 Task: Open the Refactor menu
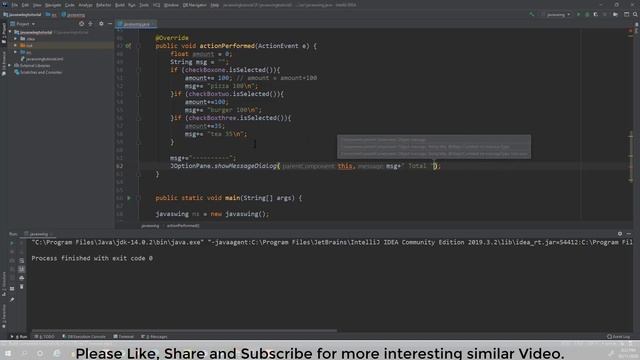[104, 5]
